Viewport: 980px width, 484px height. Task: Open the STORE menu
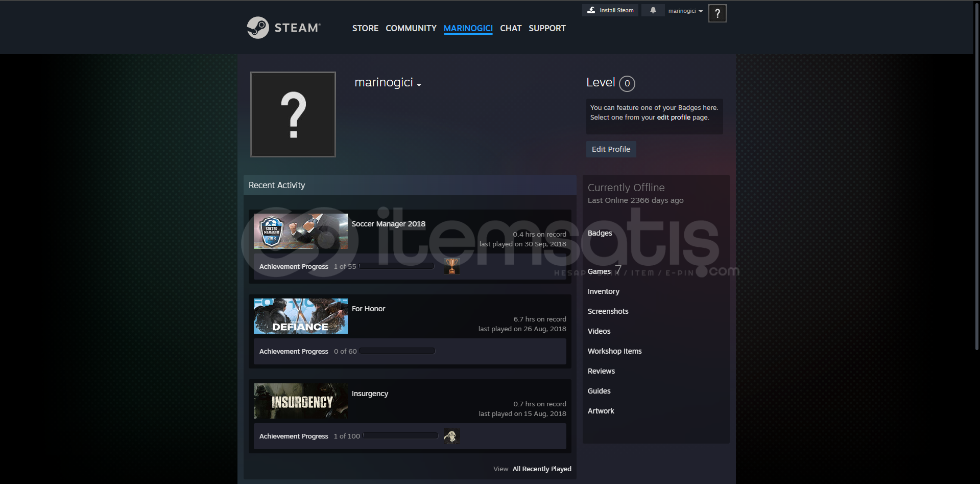click(x=365, y=28)
